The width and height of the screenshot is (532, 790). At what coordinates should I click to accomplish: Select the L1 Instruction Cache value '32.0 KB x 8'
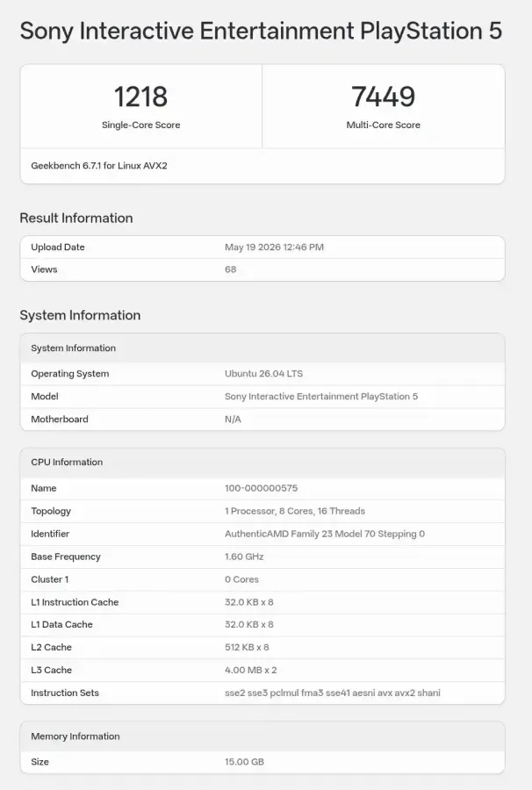pos(248,602)
